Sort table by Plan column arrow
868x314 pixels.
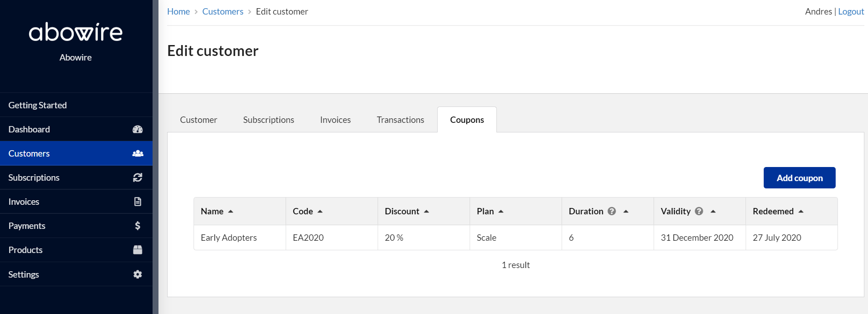tap(501, 212)
